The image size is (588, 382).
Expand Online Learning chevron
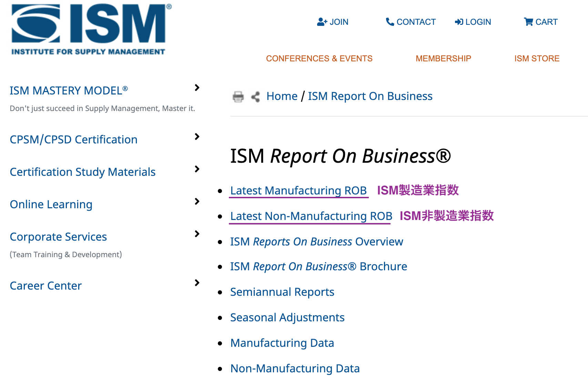click(197, 201)
